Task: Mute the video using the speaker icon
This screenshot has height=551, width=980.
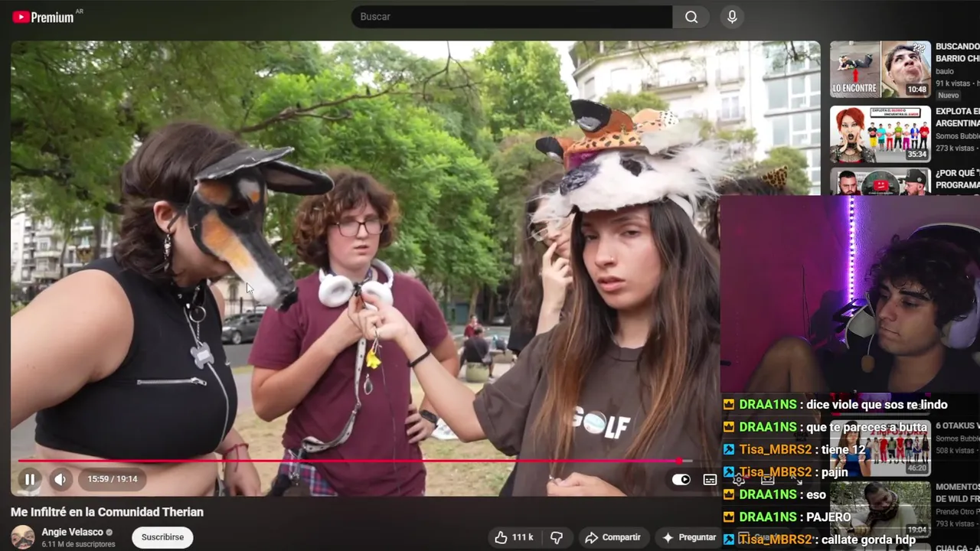Action: (60, 479)
